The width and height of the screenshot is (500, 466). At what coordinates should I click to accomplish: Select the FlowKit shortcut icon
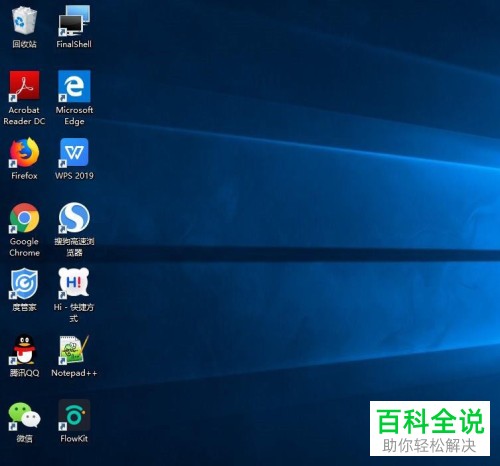point(74,415)
